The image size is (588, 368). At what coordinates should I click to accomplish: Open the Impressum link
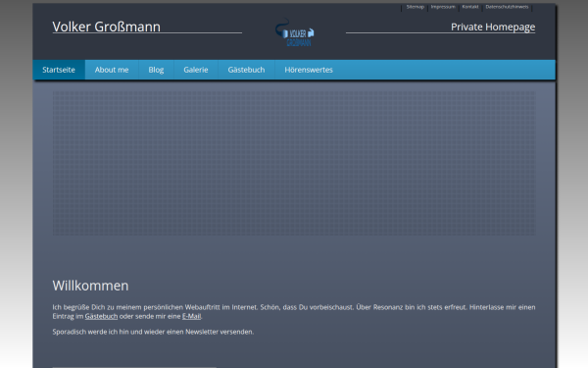[443, 7]
